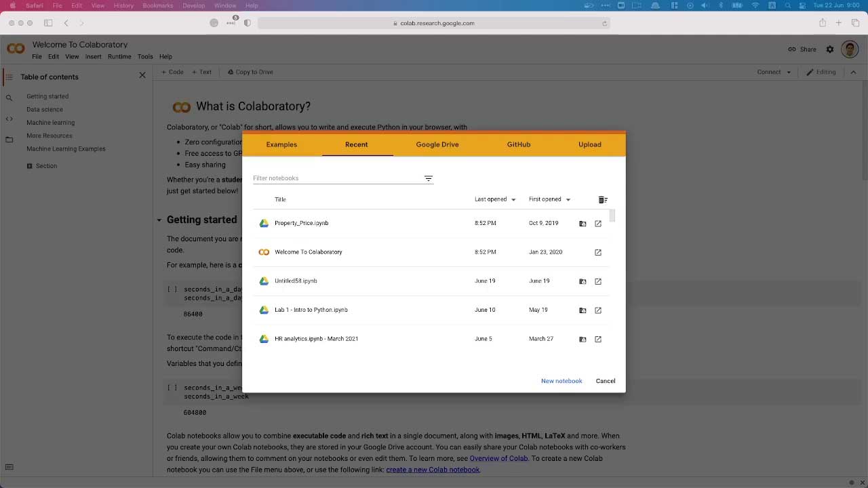Click the Wi-Fi icon in macOS menu bar
The width and height of the screenshot is (868, 488).
click(755, 5)
